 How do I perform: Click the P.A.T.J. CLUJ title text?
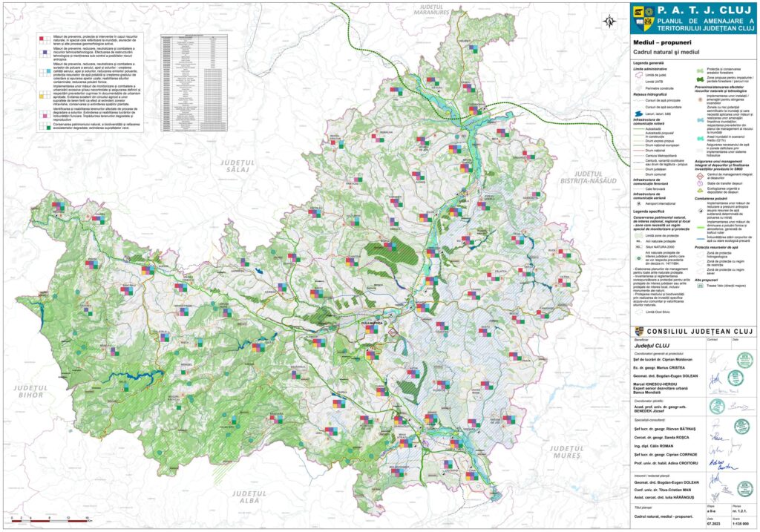[x=698, y=10]
